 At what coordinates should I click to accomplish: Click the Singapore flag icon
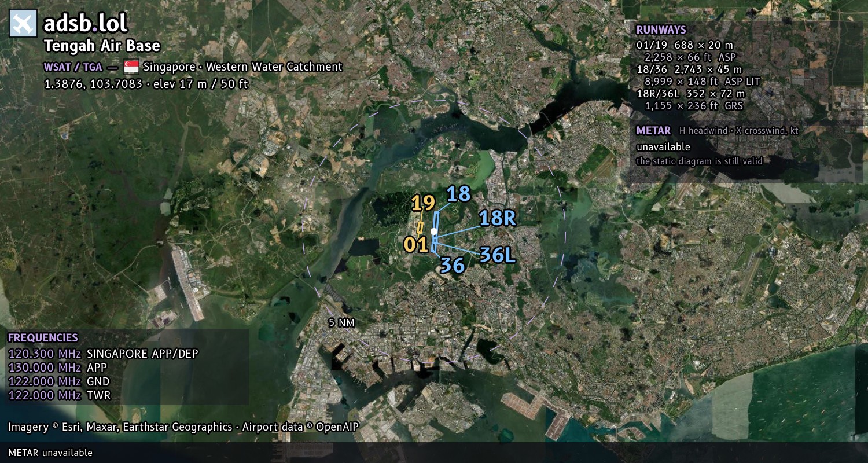tap(131, 67)
